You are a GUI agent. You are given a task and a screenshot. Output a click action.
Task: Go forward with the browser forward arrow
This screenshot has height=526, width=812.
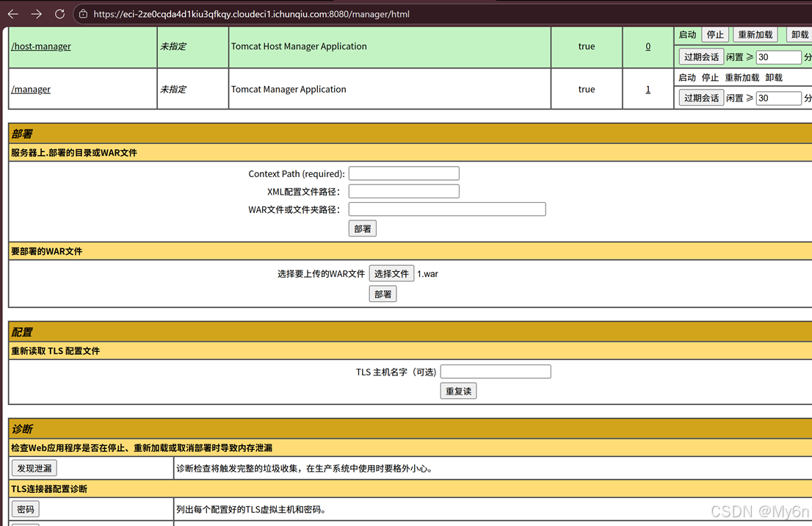coord(36,14)
